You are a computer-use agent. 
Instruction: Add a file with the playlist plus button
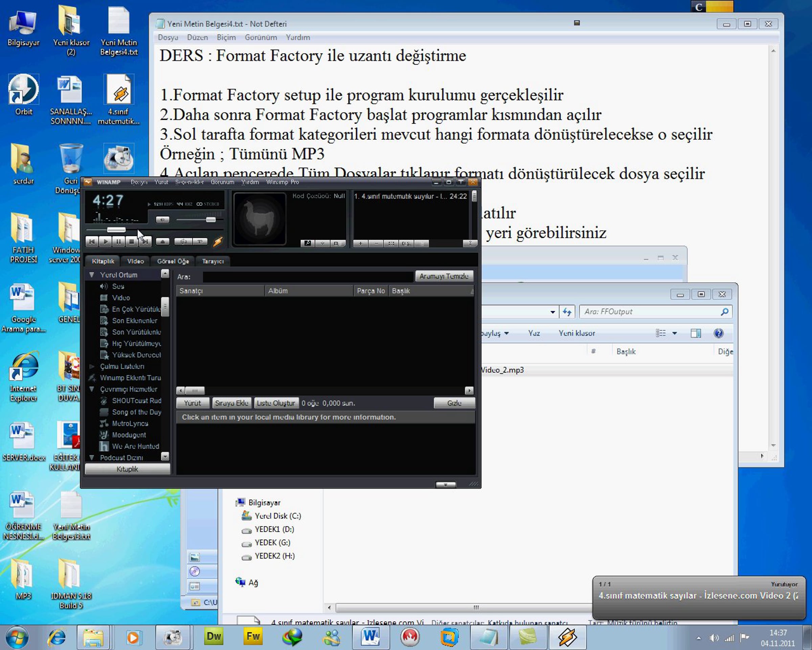click(360, 243)
